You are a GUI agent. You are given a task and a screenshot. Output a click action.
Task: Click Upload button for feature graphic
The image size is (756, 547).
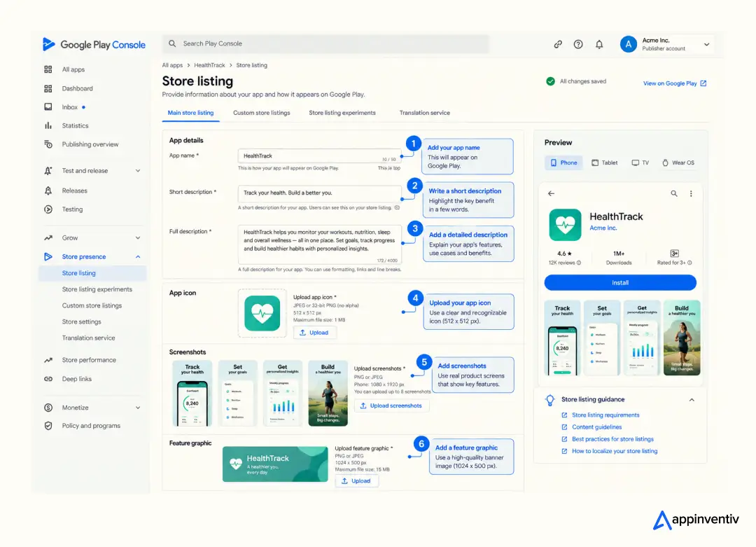click(x=356, y=481)
